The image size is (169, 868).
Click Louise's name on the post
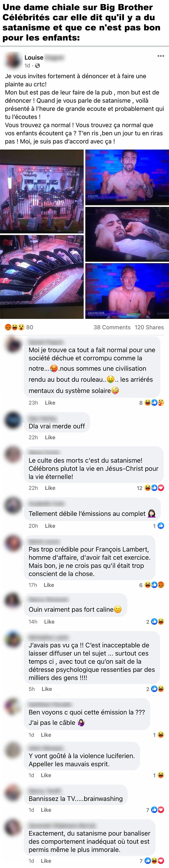click(34, 58)
